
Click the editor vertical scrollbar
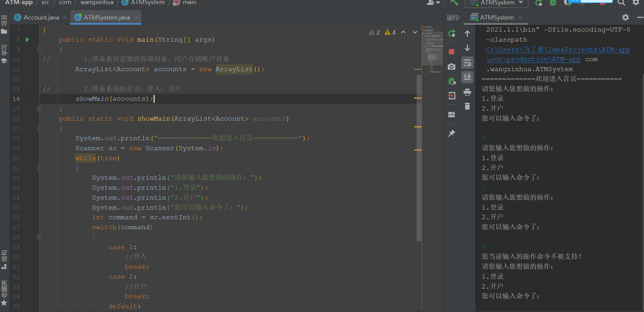click(x=419, y=158)
